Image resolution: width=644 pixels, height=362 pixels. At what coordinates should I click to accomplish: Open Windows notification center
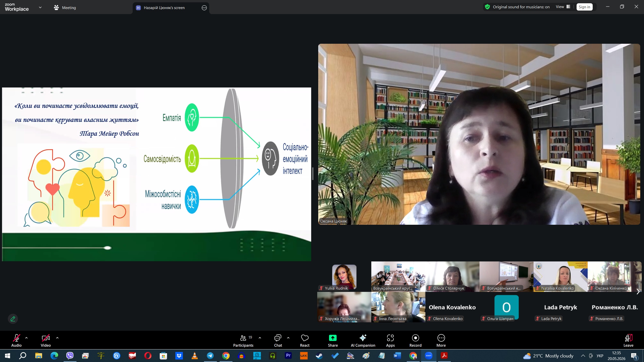(x=634, y=356)
